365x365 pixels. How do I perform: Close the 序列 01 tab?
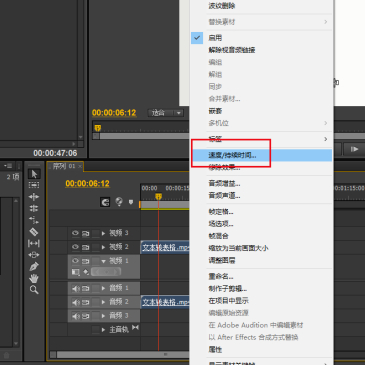[80, 166]
